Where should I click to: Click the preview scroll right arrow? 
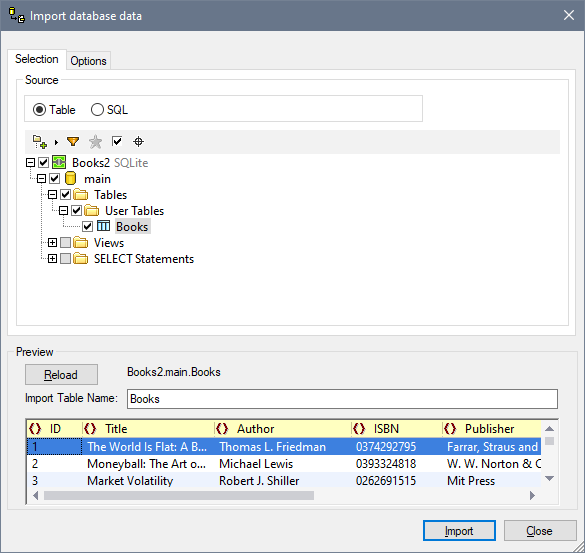pos(532,496)
